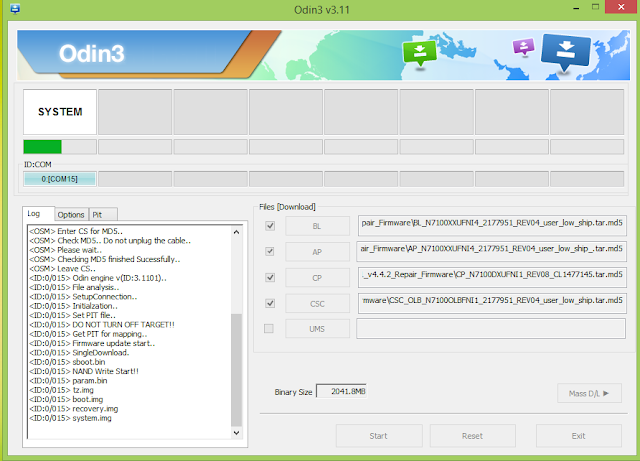Click the CP file browse button
Viewport: 640px width, 461px height.
(x=317, y=278)
